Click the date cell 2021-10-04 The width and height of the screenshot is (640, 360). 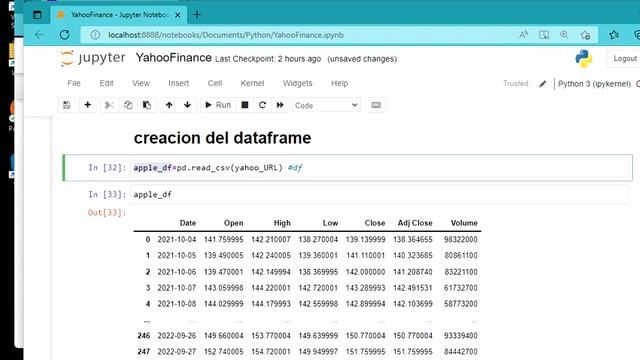(x=177, y=240)
